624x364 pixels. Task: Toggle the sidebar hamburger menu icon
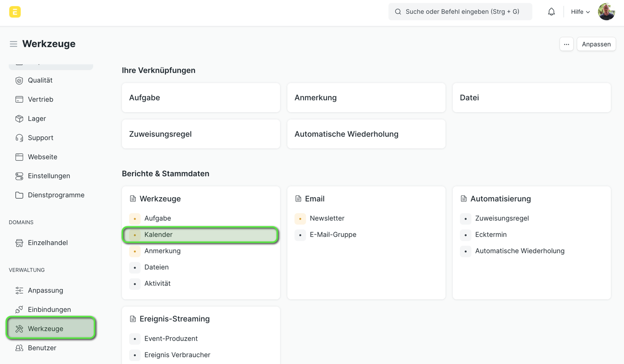click(13, 44)
